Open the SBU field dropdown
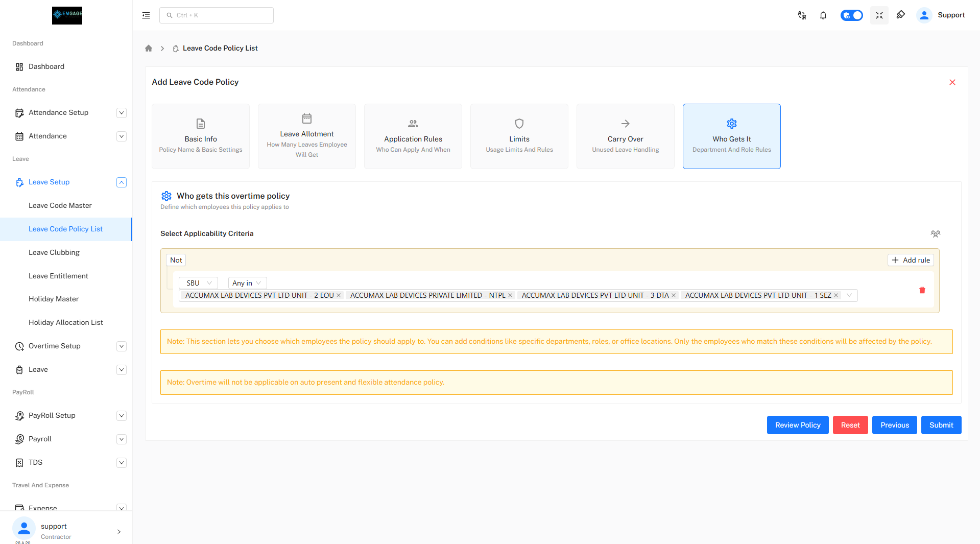This screenshot has width=980, height=544. coord(198,283)
